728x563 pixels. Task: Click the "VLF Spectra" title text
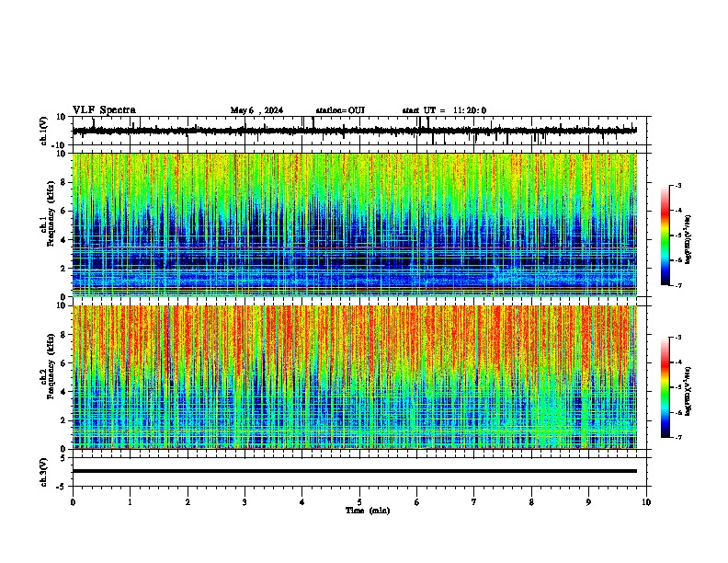(104, 110)
